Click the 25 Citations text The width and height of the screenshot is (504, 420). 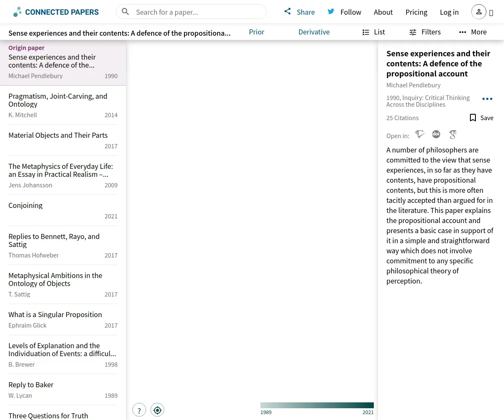[x=402, y=118]
